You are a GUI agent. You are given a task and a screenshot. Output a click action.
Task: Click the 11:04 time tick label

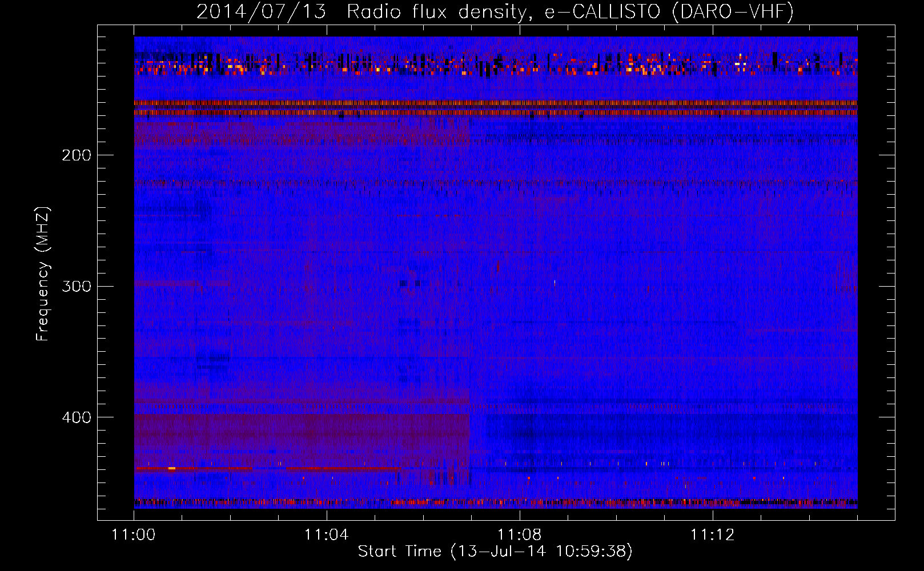327,535
